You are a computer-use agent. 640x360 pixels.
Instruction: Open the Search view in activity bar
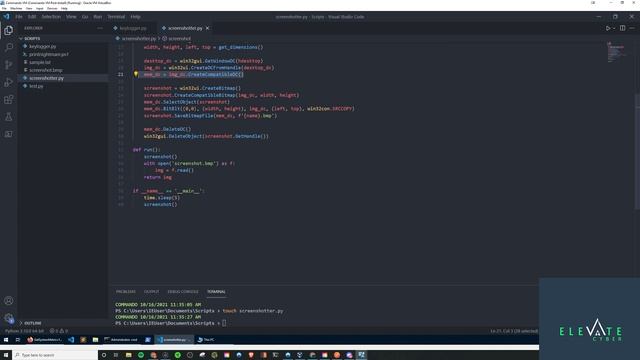point(9,47)
